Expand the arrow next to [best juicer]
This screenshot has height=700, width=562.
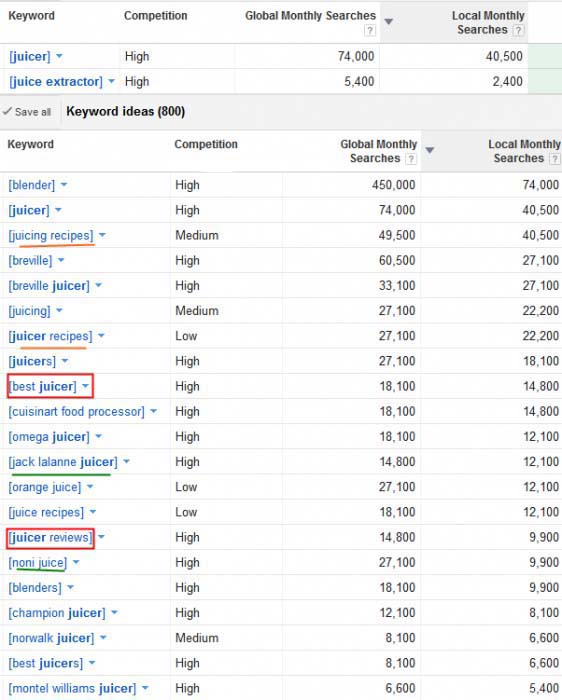pos(85,386)
